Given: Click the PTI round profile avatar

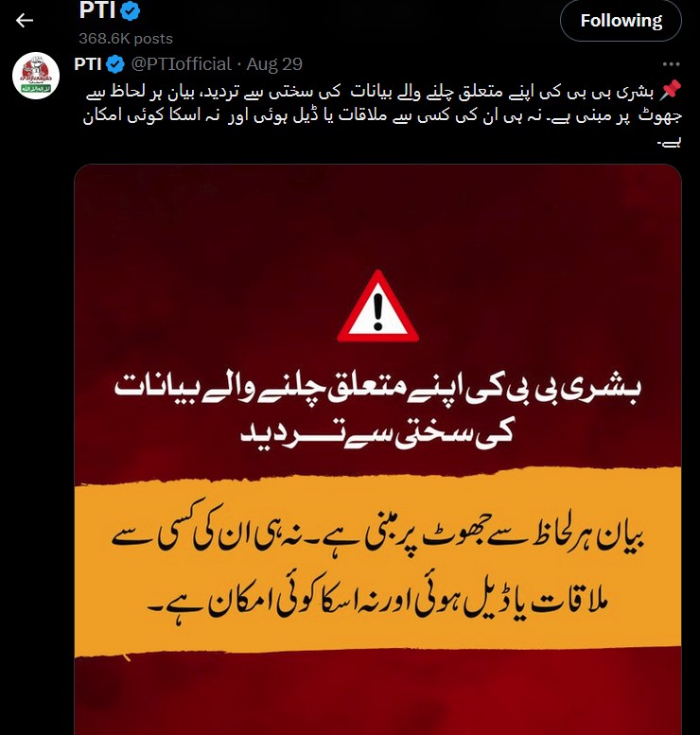Looking at the screenshot, I should (36, 76).
